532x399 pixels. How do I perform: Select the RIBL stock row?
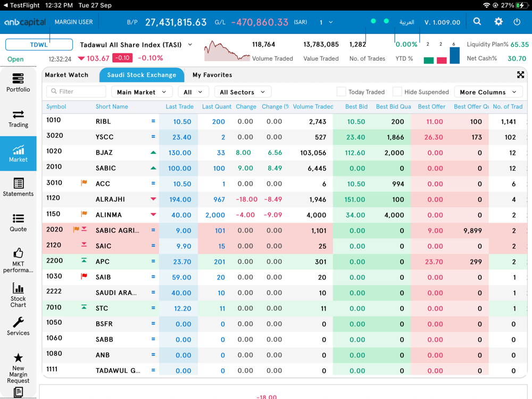coord(284,121)
